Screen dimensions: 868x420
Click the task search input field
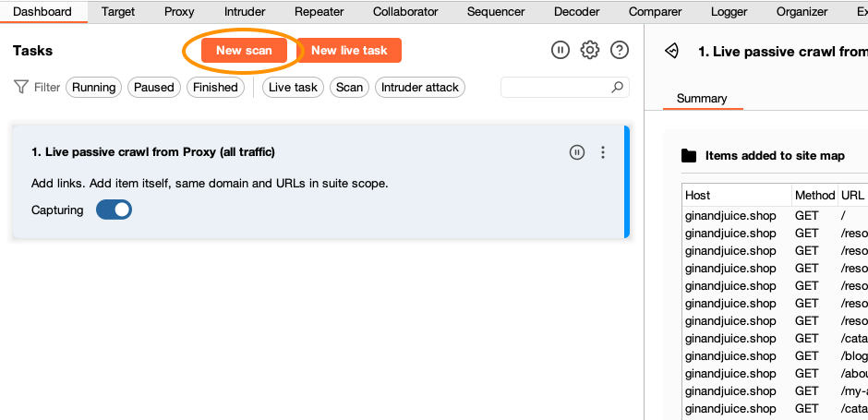click(554, 88)
